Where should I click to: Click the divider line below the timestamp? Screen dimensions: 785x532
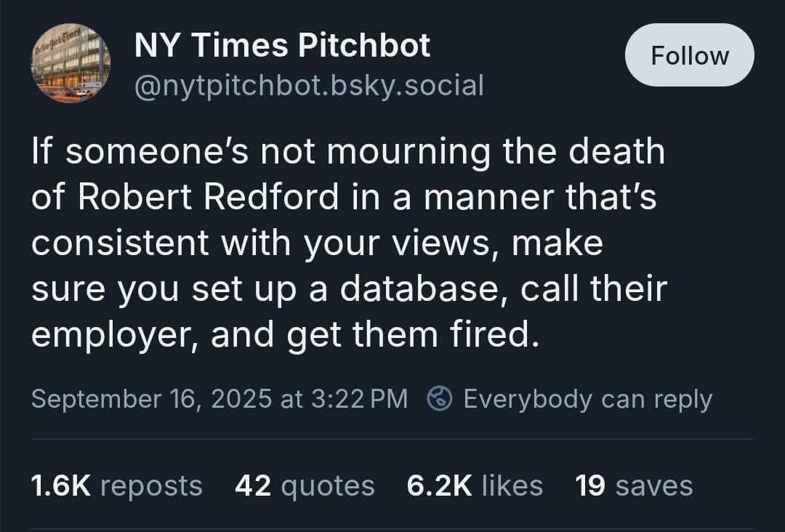click(392, 439)
